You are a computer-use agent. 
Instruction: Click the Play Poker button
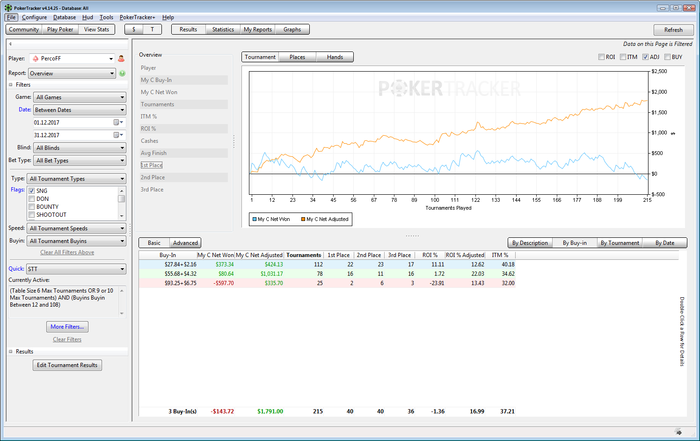(60, 29)
